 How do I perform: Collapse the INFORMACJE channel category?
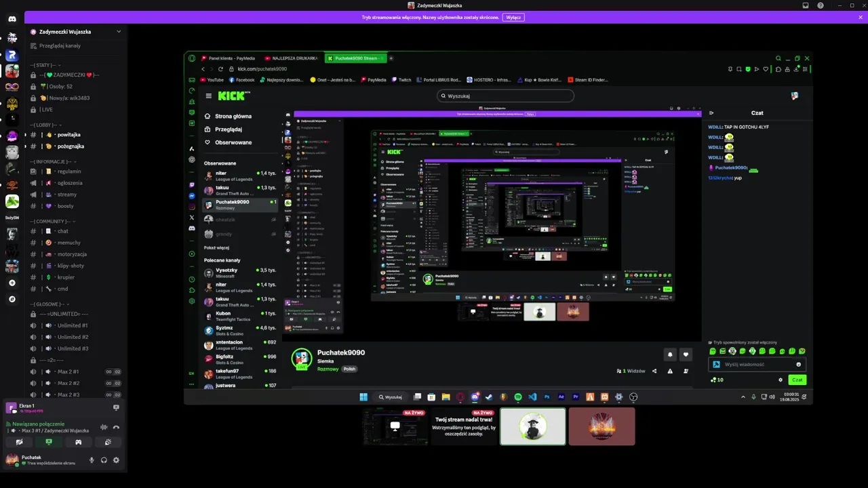54,162
